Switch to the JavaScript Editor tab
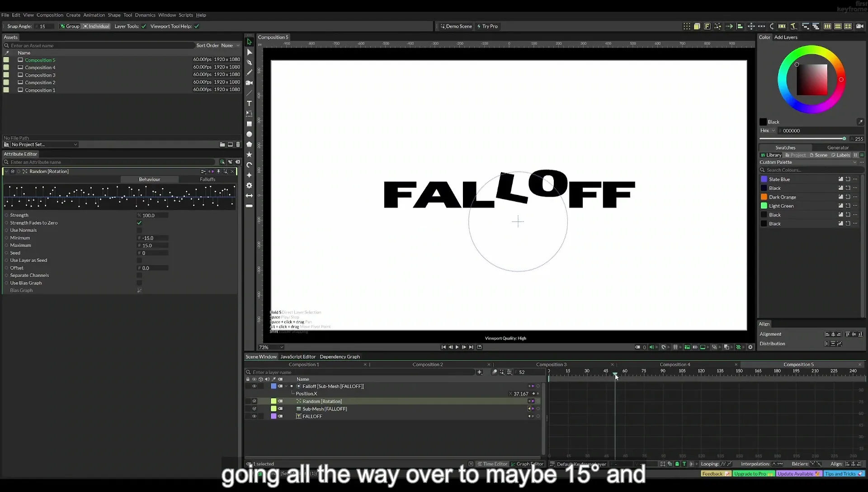Screen dimensions: 868x492 pyautogui.click(x=298, y=357)
